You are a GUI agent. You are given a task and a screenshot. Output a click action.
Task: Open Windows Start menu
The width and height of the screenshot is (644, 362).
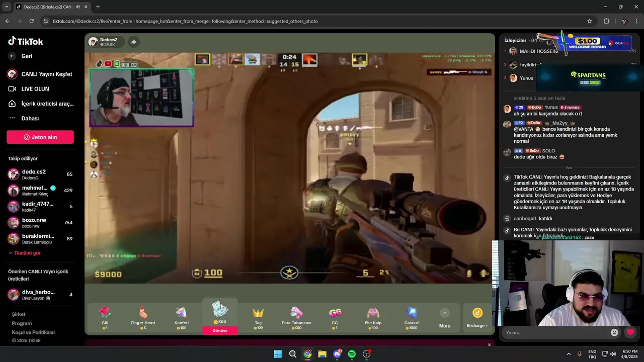(x=278, y=354)
